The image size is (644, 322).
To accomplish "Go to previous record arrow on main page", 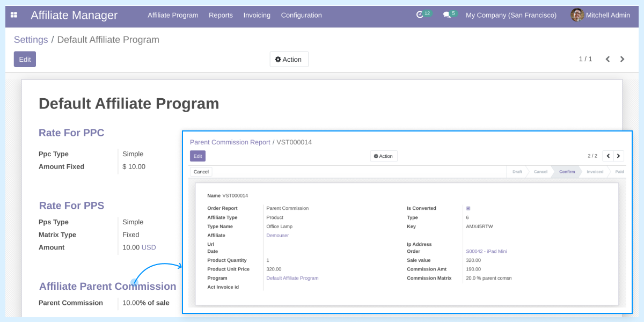I will 607,59.
